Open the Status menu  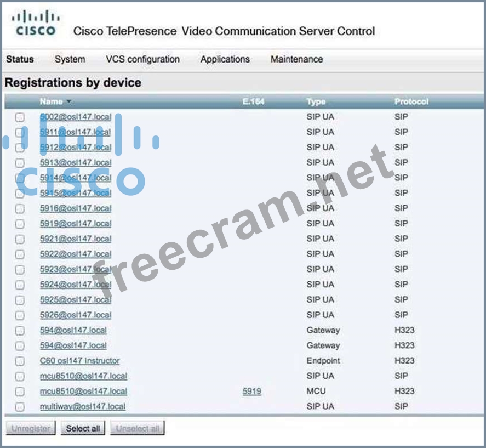20,59
